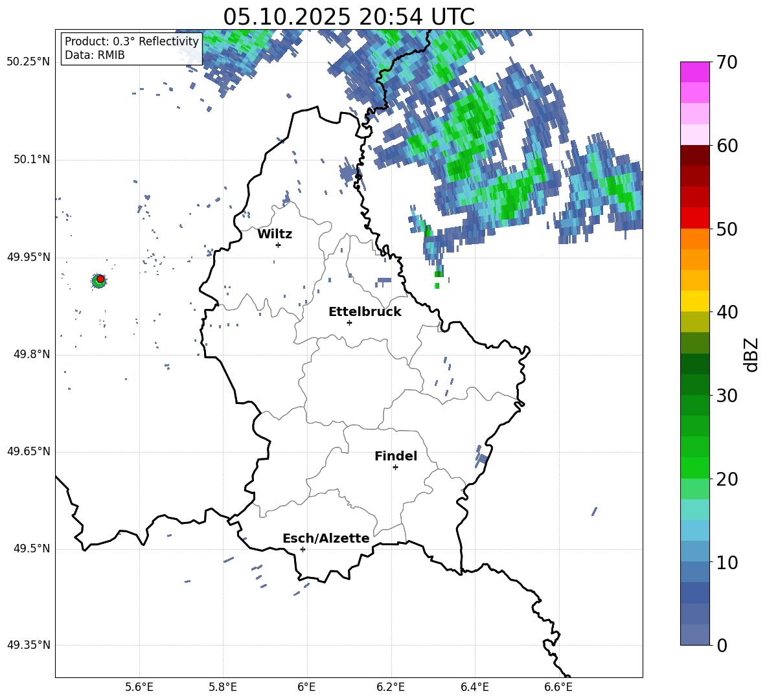The height and width of the screenshot is (700, 767).
Task: Click the 6.4°E longitude label
Action: click(x=475, y=687)
